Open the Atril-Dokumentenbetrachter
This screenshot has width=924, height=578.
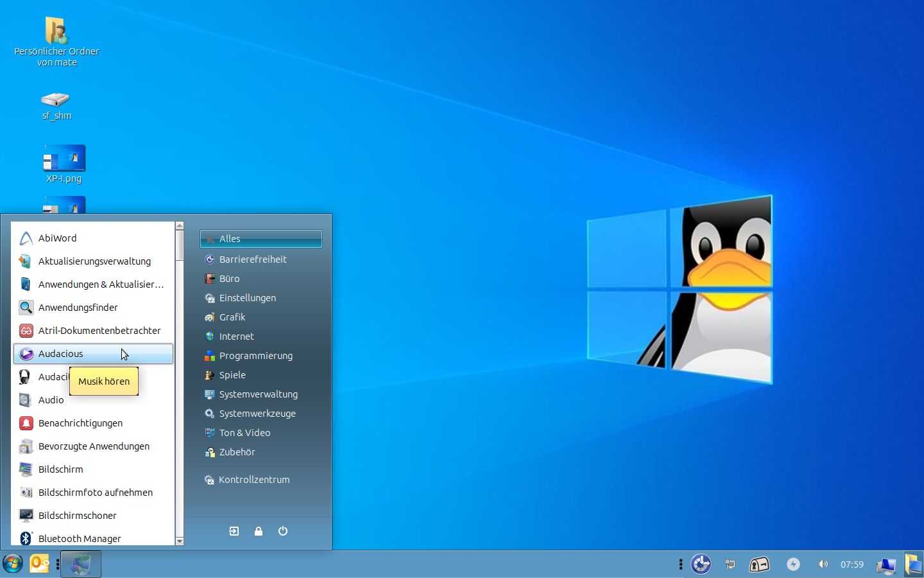click(99, 330)
